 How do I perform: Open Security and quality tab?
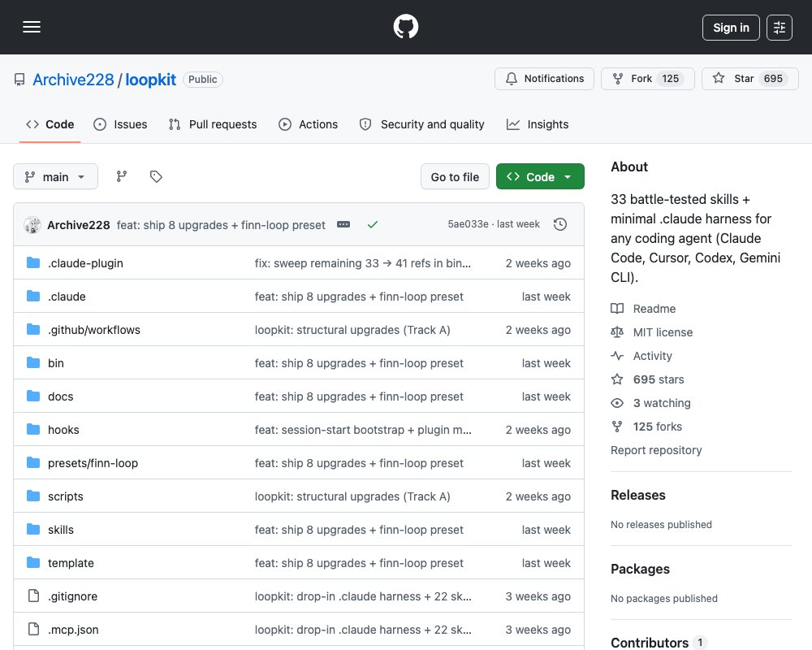coord(422,124)
